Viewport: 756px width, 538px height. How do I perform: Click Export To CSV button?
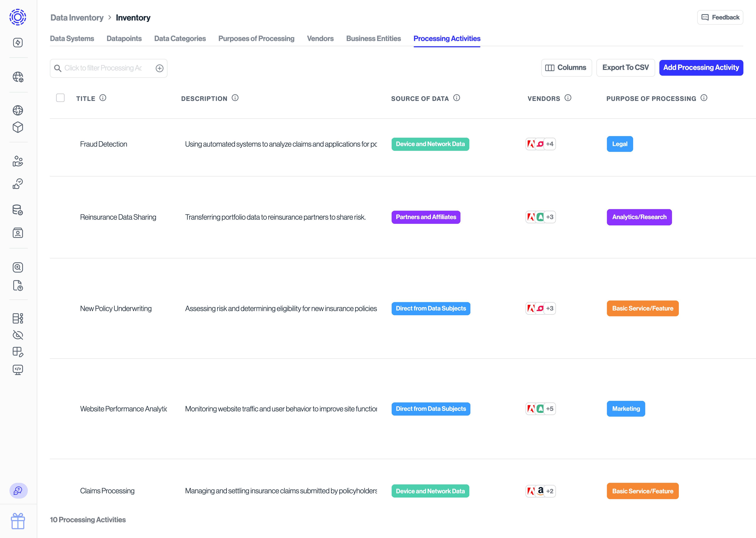625,68
